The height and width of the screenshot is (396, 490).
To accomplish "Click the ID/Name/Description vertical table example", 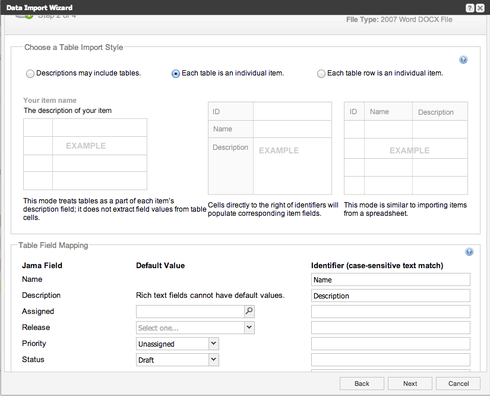I will click(270, 148).
